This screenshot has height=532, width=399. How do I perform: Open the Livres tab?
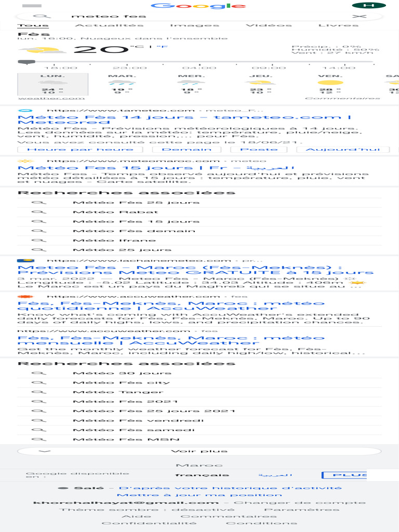coord(338,25)
